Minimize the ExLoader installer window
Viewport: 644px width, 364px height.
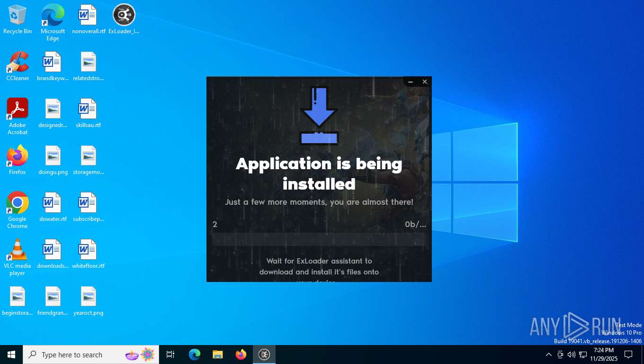411,82
